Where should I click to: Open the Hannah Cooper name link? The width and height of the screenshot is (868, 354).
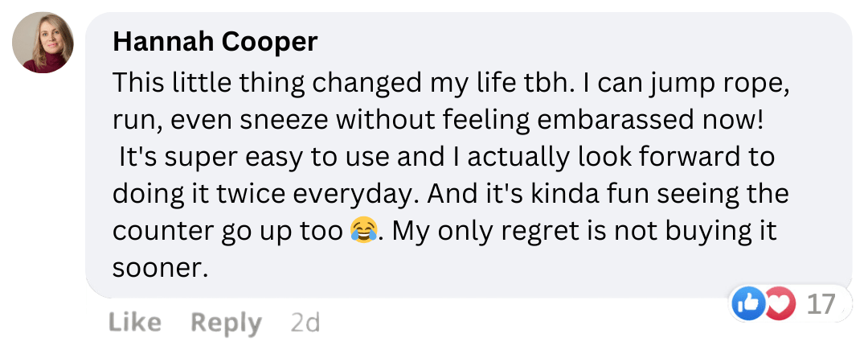pyautogui.click(x=215, y=42)
